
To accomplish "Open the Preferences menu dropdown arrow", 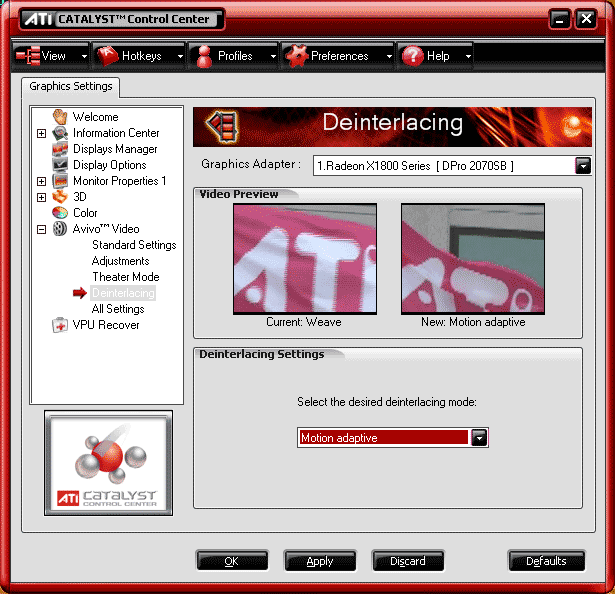I will (x=389, y=56).
